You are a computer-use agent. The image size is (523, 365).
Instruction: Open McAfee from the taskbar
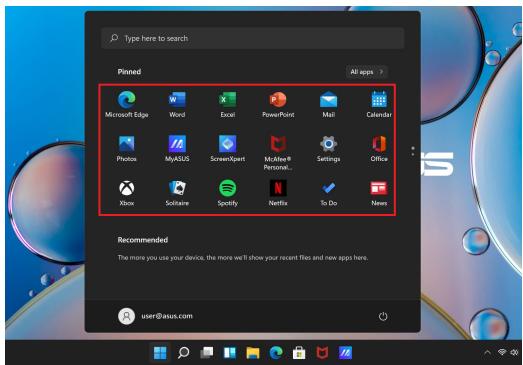click(x=322, y=353)
